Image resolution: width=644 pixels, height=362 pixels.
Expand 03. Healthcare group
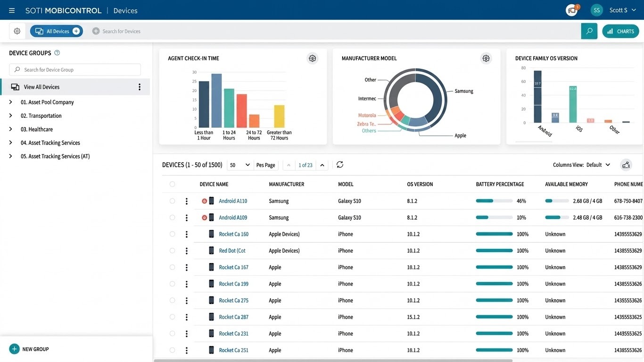[10, 129]
